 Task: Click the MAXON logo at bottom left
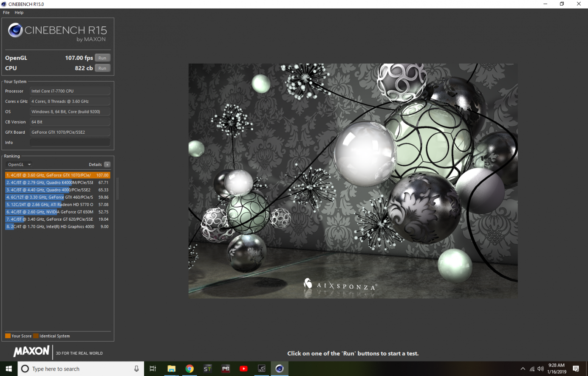click(31, 351)
